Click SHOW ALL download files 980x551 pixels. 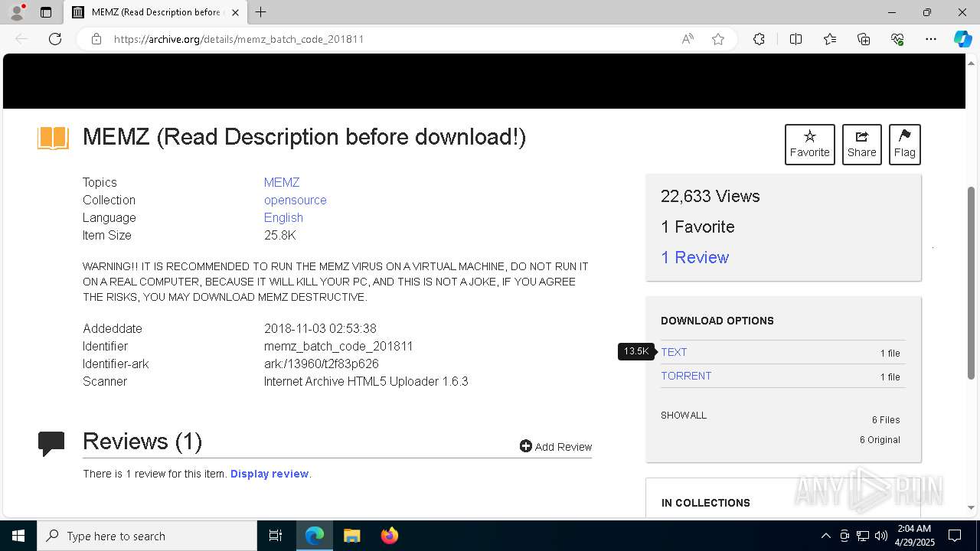click(x=684, y=416)
